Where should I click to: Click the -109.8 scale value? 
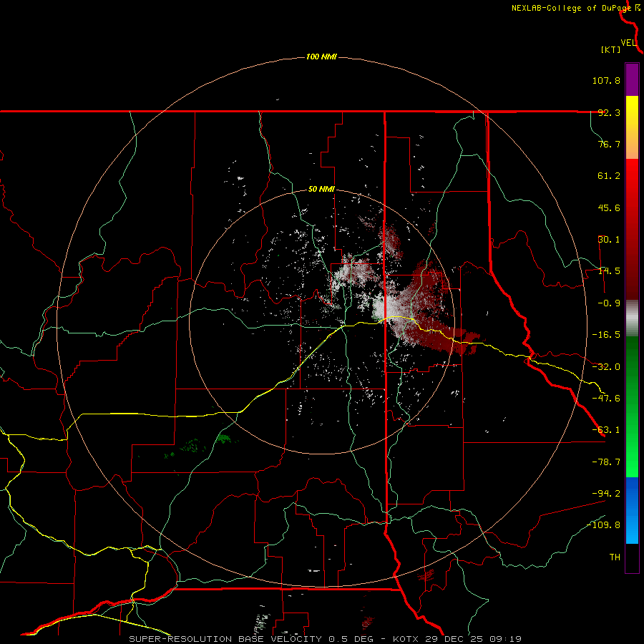tap(603, 525)
